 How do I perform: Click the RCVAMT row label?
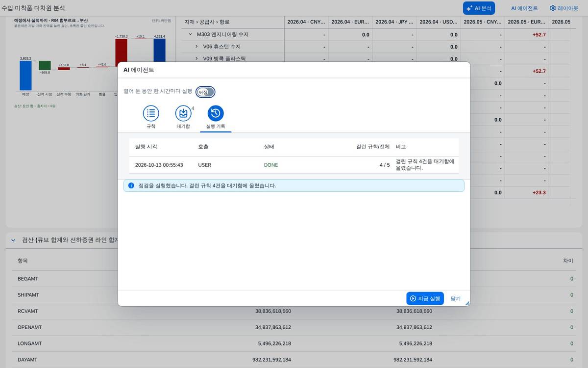click(27, 311)
